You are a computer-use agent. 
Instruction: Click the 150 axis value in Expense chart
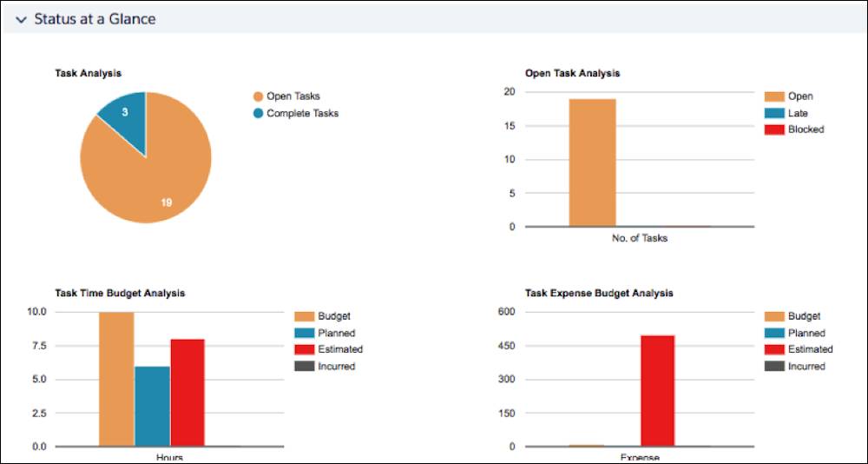507,413
